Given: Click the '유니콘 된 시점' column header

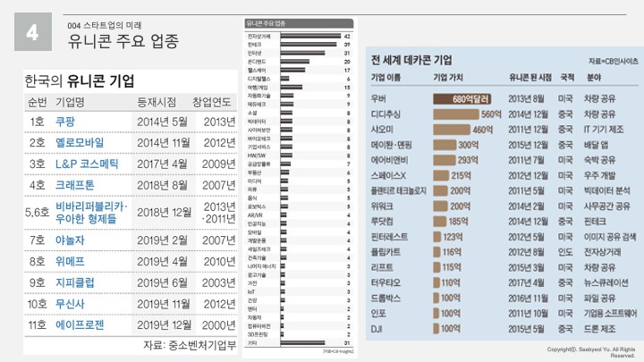Looking at the screenshot, I should (x=530, y=77).
